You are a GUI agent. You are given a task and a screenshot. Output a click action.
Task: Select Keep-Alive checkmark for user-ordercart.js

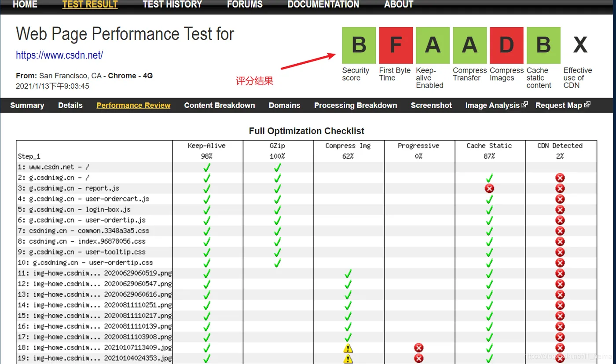[207, 199]
